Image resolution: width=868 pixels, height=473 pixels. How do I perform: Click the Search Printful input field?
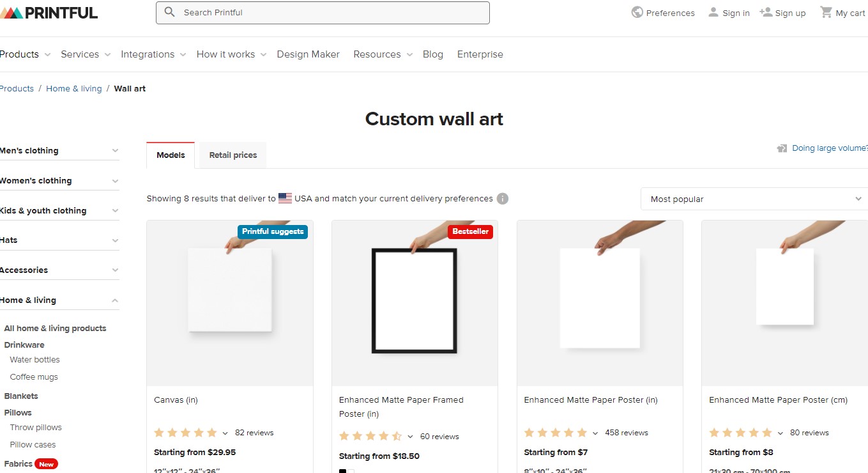(x=323, y=12)
